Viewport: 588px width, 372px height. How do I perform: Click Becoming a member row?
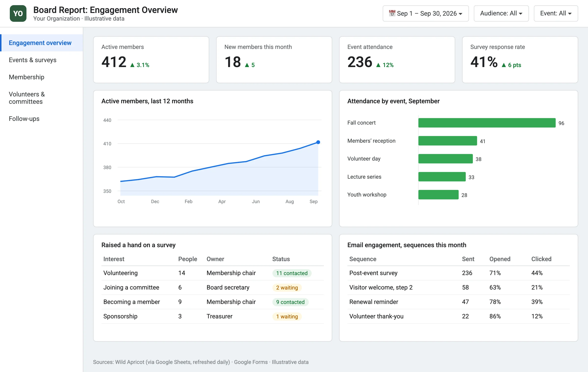click(x=213, y=302)
